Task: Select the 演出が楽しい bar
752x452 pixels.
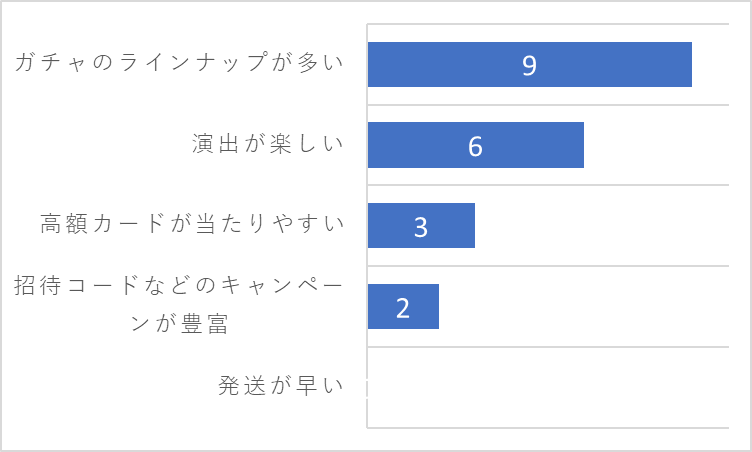Action: click(x=476, y=145)
